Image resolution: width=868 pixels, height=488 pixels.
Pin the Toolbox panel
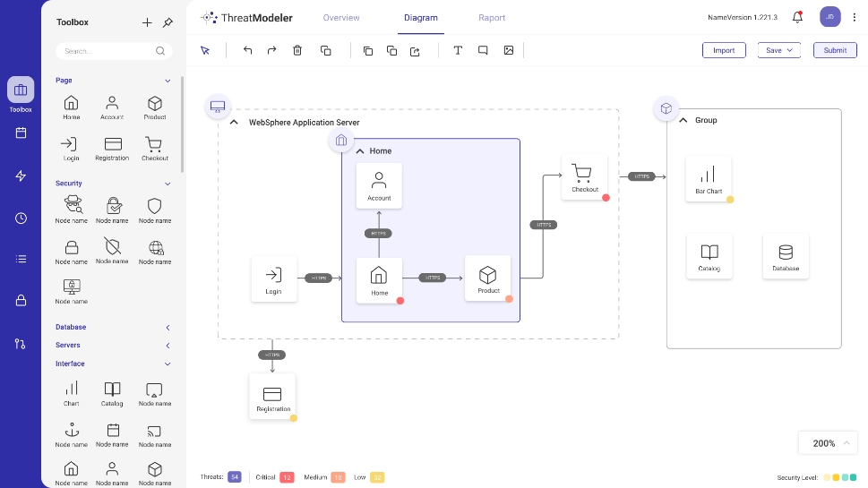coord(168,22)
